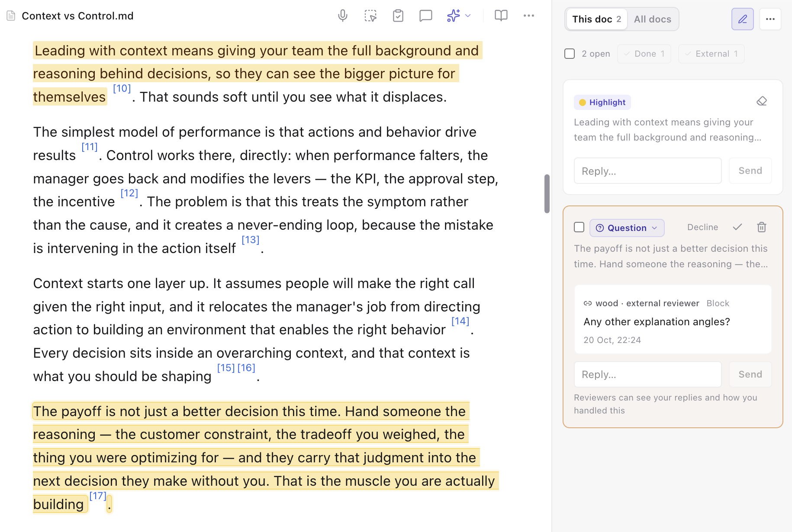Open footnote reference [16]
The image size is (792, 532).
246,368
